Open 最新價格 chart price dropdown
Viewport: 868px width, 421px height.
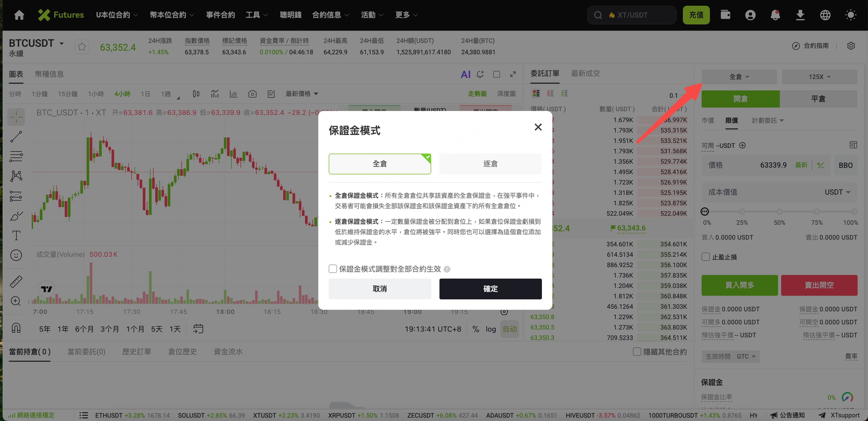coord(302,94)
